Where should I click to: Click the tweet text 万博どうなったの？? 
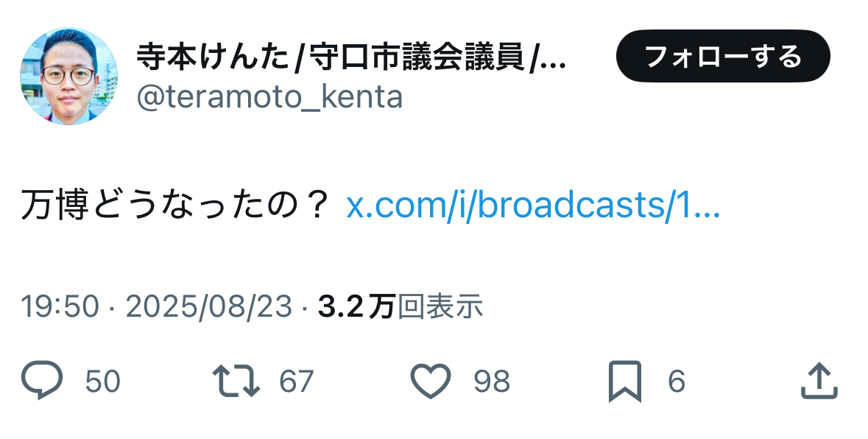coord(175,205)
